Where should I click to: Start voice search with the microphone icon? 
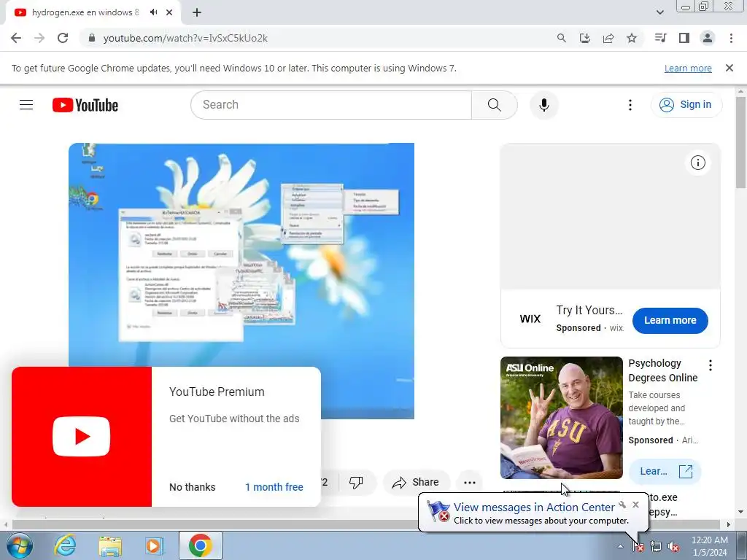544,105
